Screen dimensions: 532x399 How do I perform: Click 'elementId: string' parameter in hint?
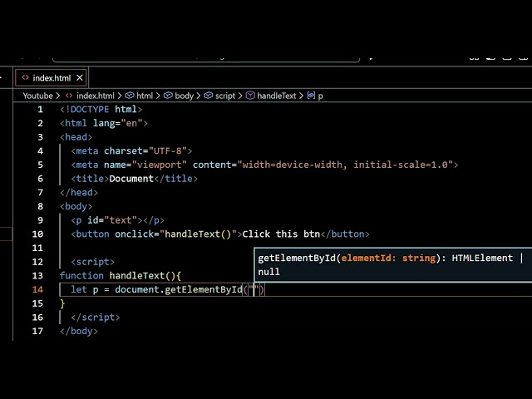(x=388, y=259)
